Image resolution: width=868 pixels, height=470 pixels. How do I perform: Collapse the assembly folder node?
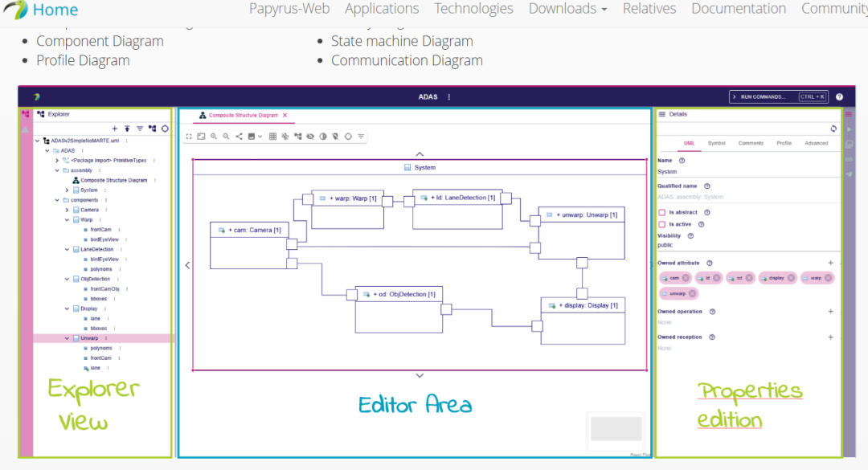(x=57, y=170)
